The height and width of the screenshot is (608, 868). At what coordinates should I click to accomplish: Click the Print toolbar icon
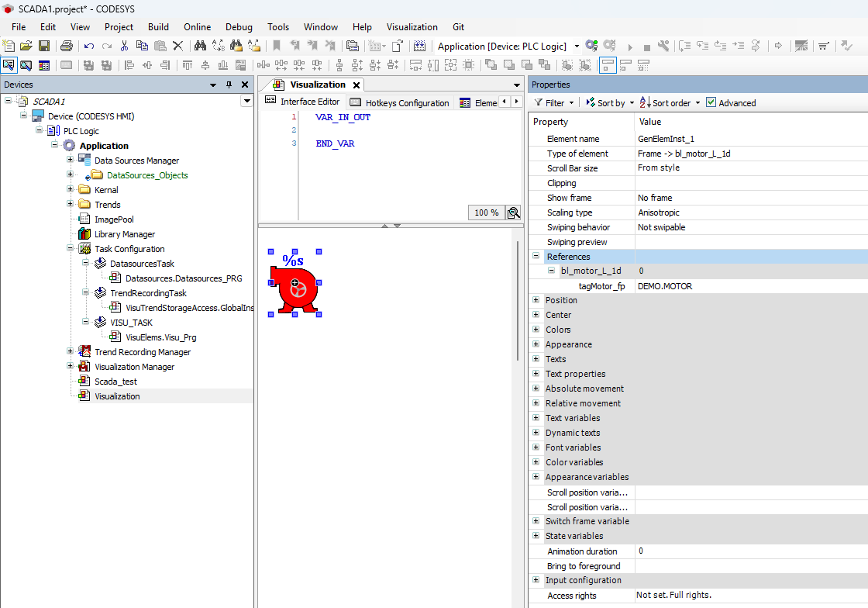[67, 46]
